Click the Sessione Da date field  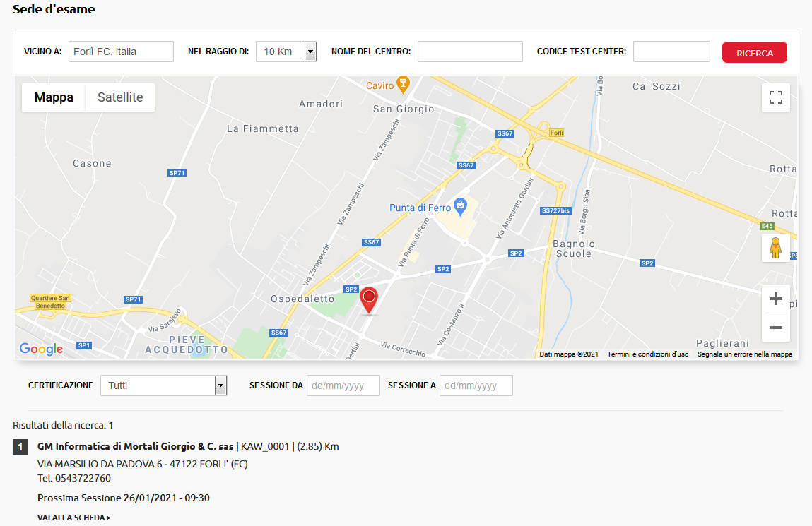(343, 385)
